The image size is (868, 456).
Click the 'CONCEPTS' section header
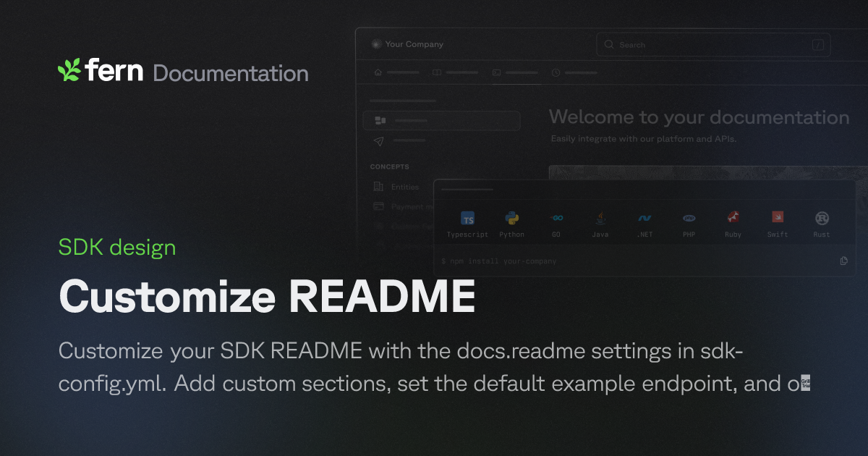389,167
